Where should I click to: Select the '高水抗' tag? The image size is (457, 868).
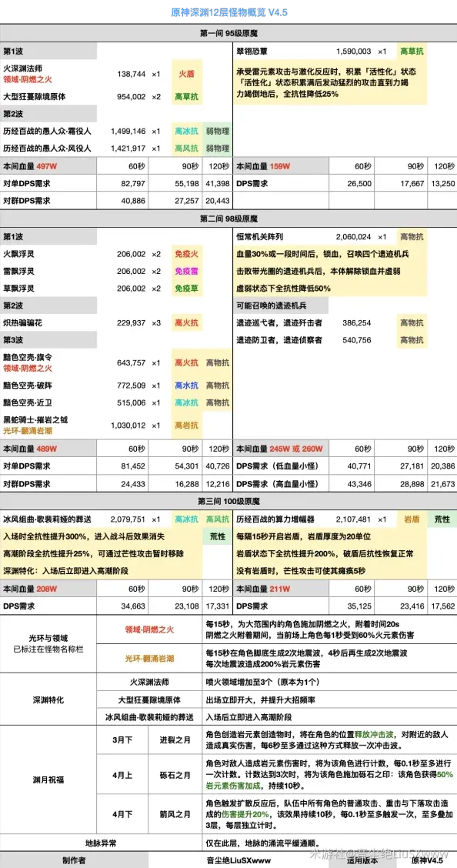(x=186, y=385)
